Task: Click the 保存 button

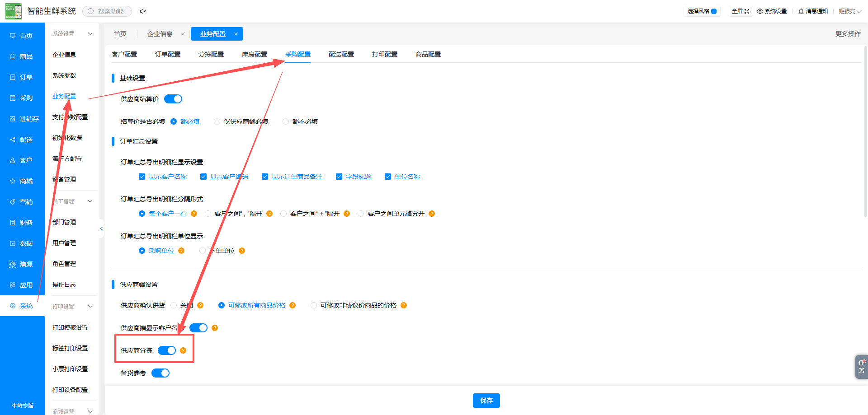Action: (x=486, y=401)
